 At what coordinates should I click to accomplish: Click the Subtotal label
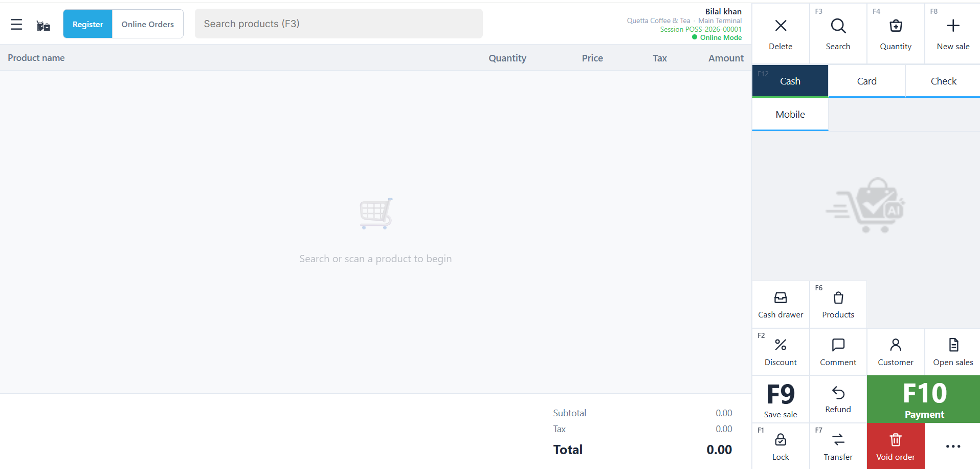569,413
